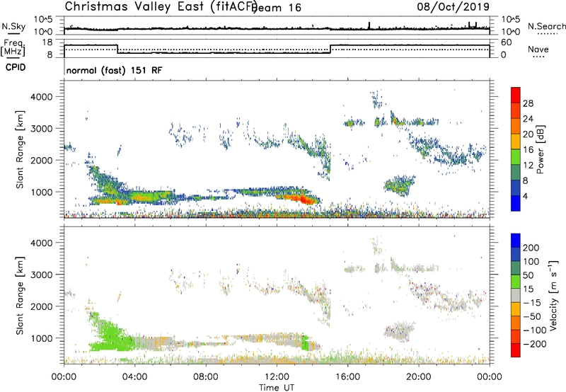Click the 100 label on velocity colorbar

pos(531,261)
